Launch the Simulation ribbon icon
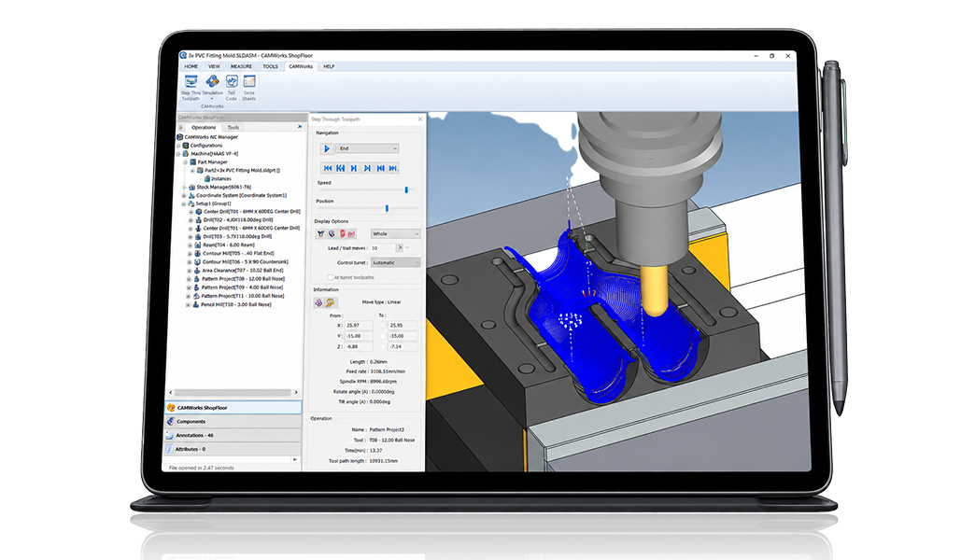This screenshot has height=560, width=975. pos(212,81)
